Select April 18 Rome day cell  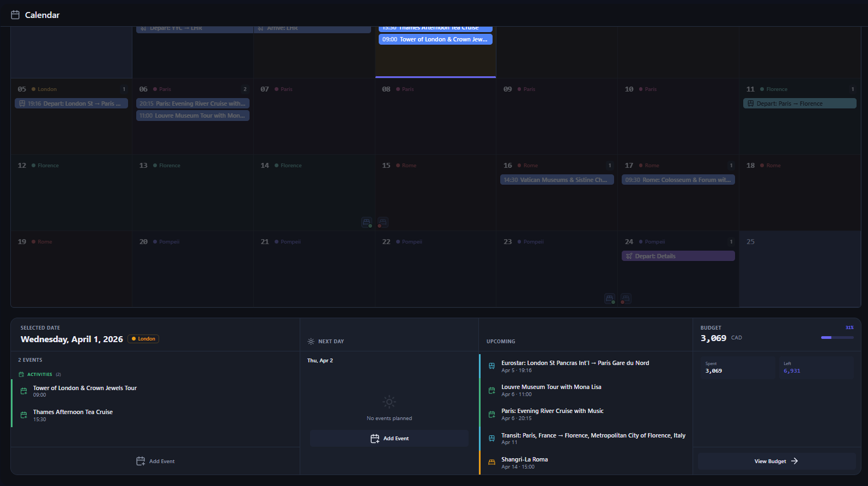tap(800, 192)
